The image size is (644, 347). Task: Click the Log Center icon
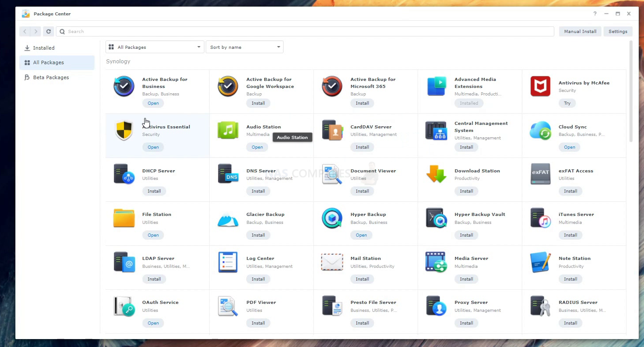click(228, 262)
